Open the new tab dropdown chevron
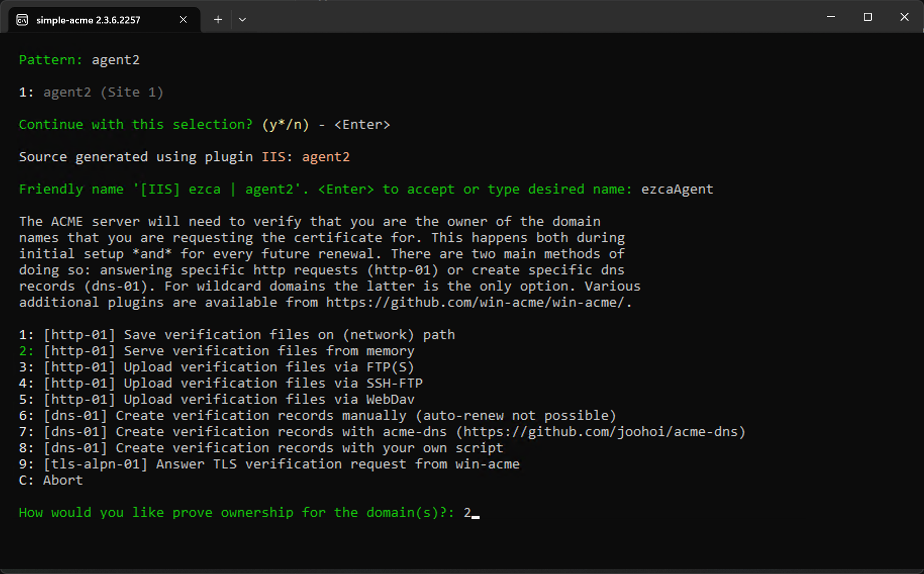The height and width of the screenshot is (574, 924). coord(243,19)
